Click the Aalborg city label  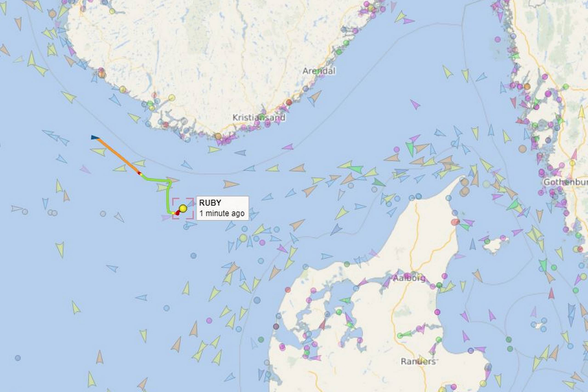[409, 278]
